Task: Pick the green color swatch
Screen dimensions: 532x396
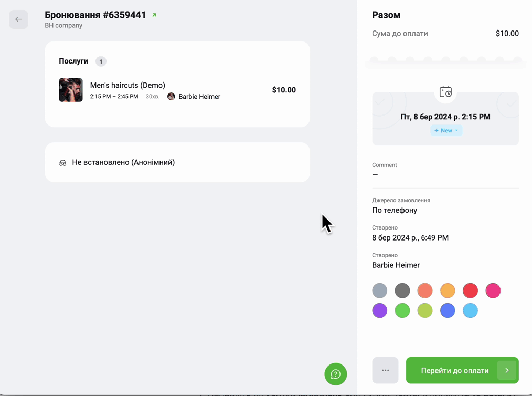Action: coord(402,310)
